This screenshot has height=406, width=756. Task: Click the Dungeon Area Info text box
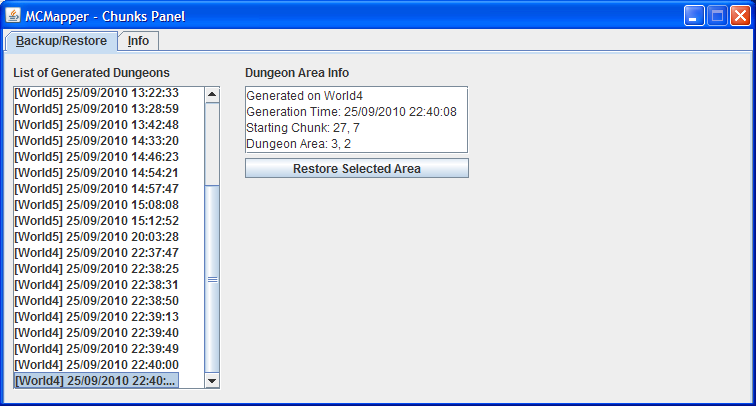(356, 119)
